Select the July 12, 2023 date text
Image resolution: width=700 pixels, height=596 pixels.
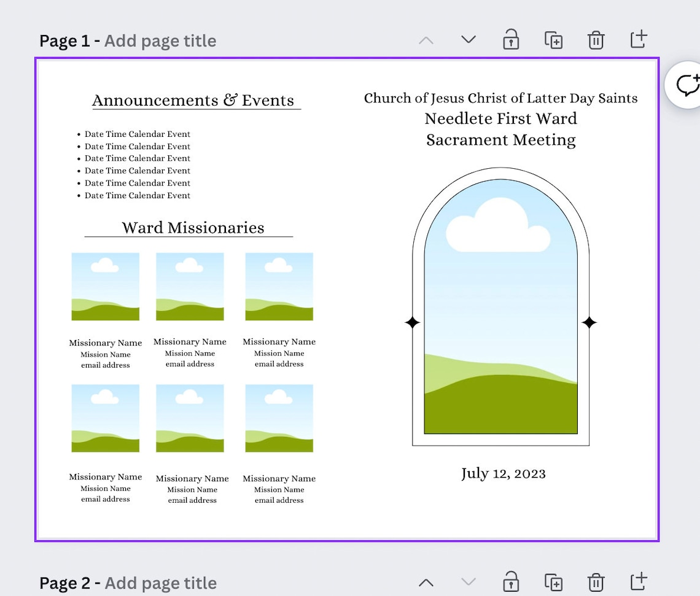(x=503, y=473)
